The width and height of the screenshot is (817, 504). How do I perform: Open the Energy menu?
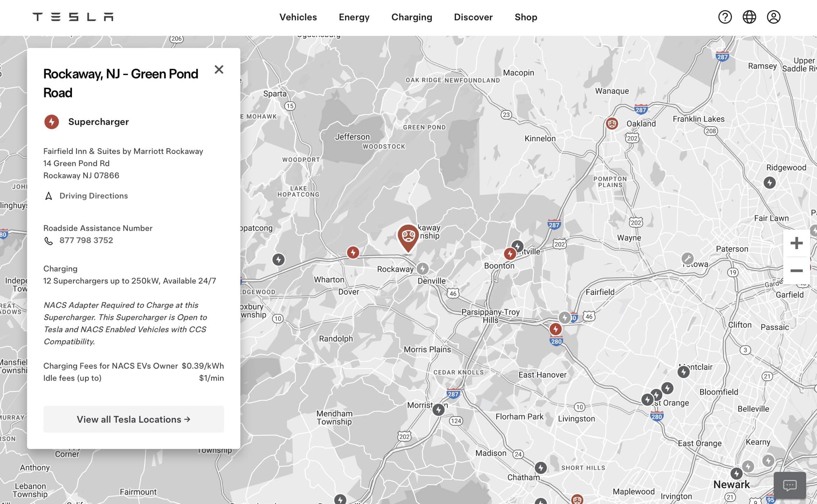354,17
